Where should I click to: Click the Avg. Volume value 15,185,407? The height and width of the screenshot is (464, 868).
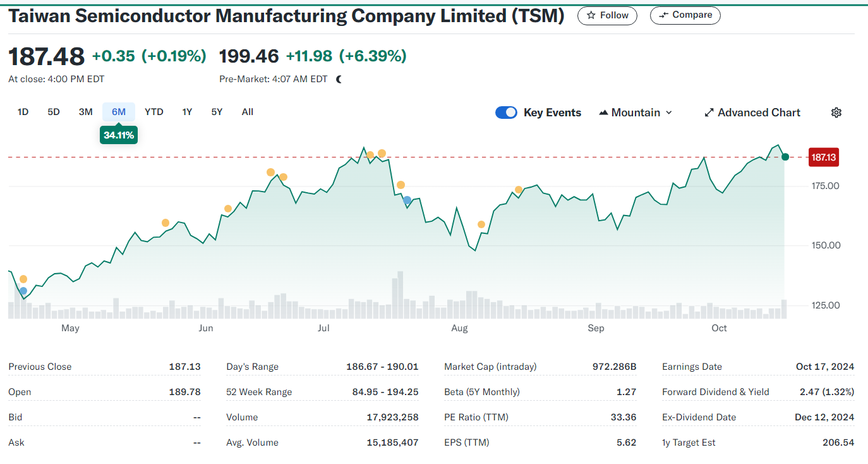click(392, 443)
